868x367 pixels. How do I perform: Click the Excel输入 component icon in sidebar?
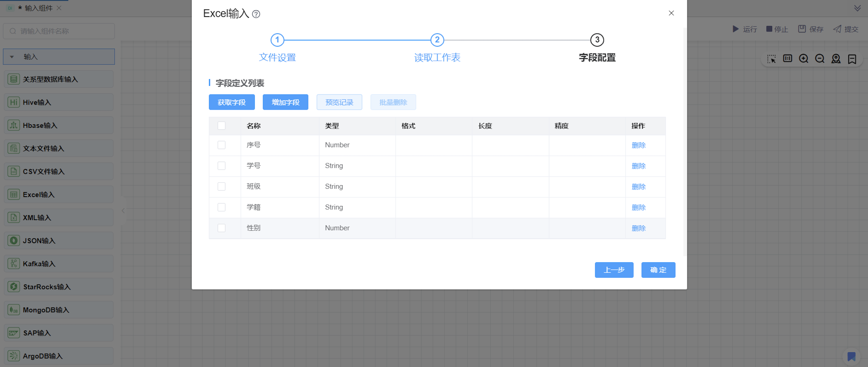point(13,195)
